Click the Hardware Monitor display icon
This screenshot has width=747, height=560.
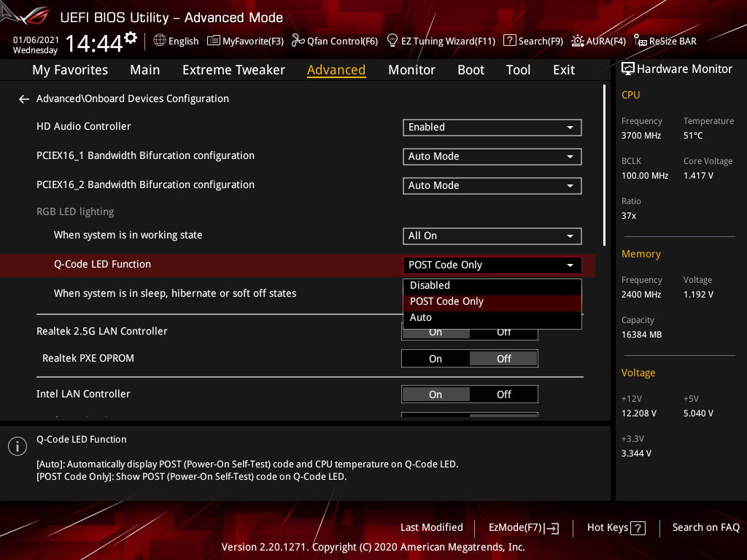point(628,69)
